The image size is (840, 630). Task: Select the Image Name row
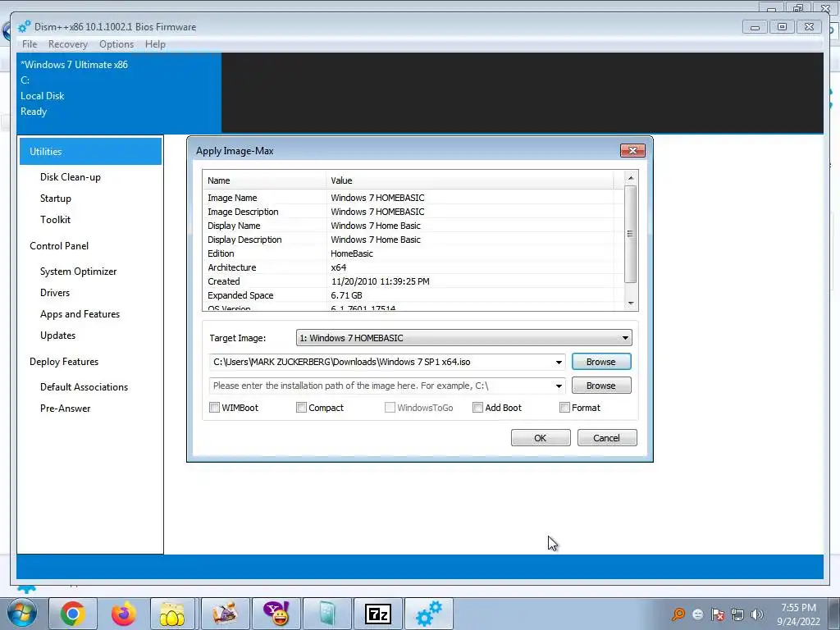(x=413, y=198)
